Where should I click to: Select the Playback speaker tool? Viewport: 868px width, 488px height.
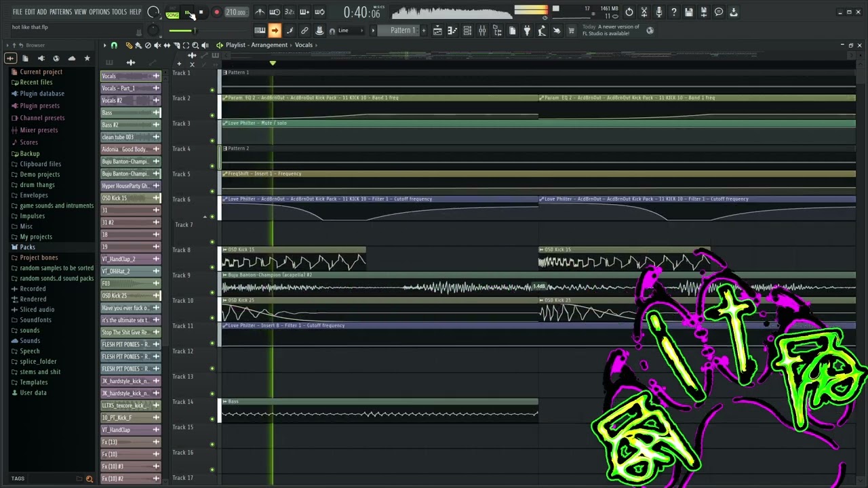(205, 45)
